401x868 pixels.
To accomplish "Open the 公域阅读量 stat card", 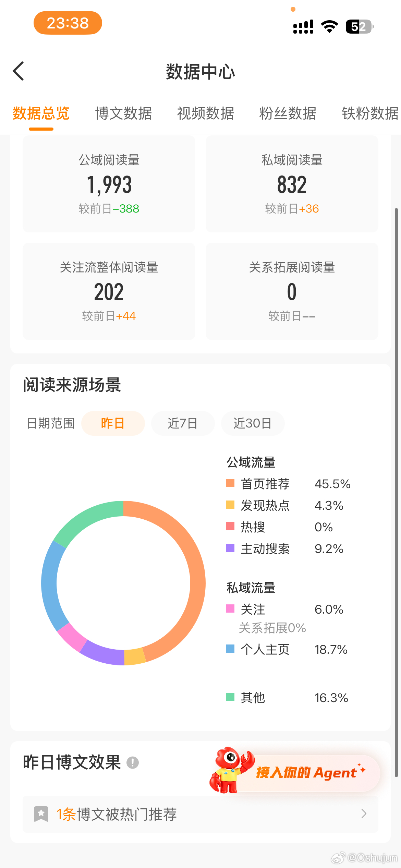I will coord(109,184).
